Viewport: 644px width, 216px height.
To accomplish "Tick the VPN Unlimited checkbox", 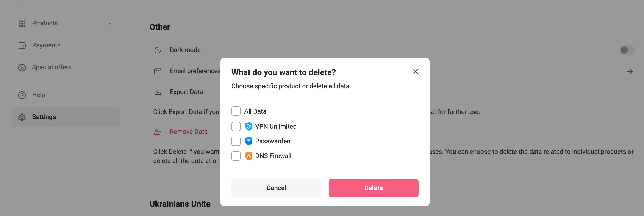I will [236, 127].
